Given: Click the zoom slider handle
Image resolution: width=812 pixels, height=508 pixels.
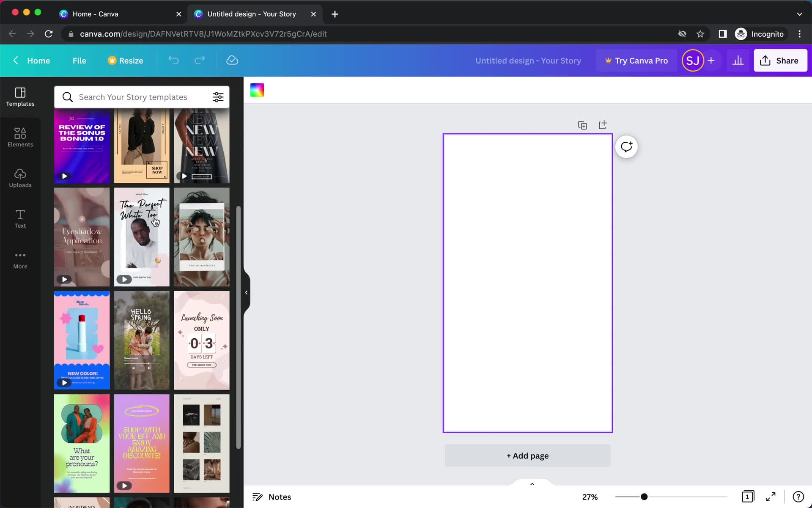Looking at the screenshot, I should click(x=644, y=497).
